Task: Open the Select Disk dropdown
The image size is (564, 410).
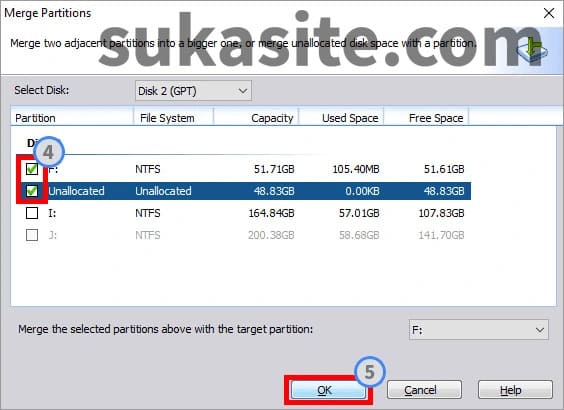Action: (193, 91)
